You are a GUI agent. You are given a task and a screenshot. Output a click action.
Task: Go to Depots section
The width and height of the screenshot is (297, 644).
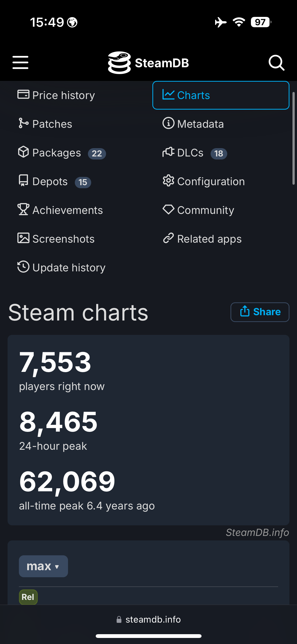[54, 181]
